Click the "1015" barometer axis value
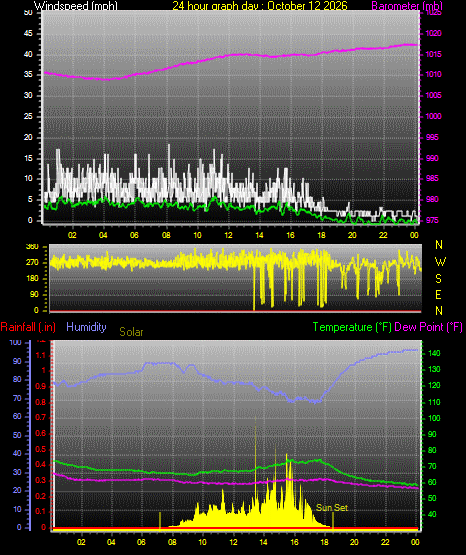The width and height of the screenshot is (466, 555). 433,55
